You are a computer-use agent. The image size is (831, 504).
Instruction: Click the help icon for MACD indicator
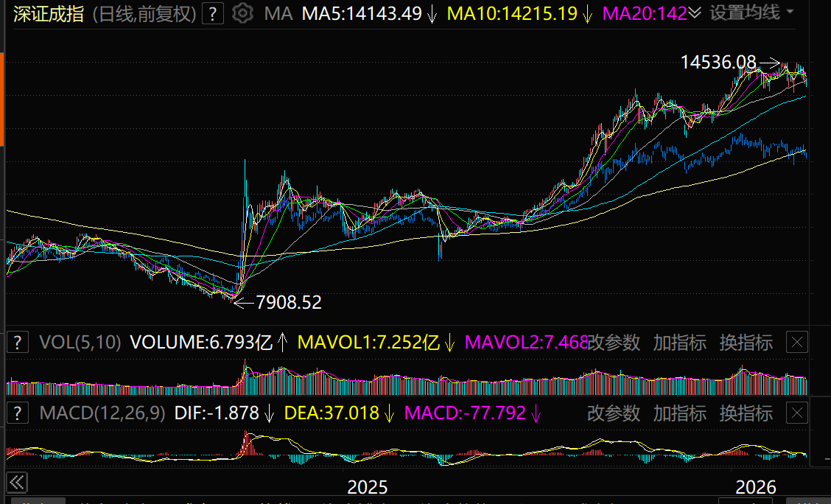[18, 413]
